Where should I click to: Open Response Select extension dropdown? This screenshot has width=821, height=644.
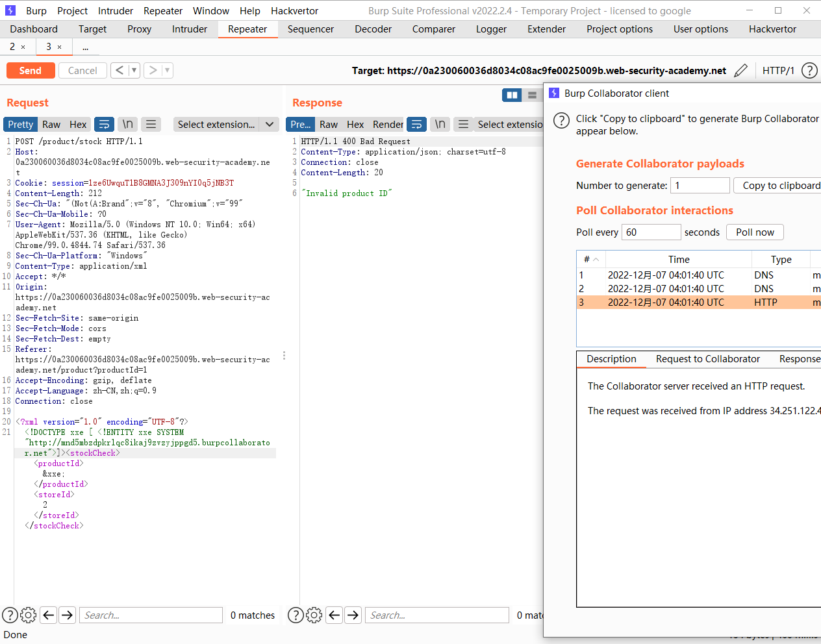tap(510, 124)
